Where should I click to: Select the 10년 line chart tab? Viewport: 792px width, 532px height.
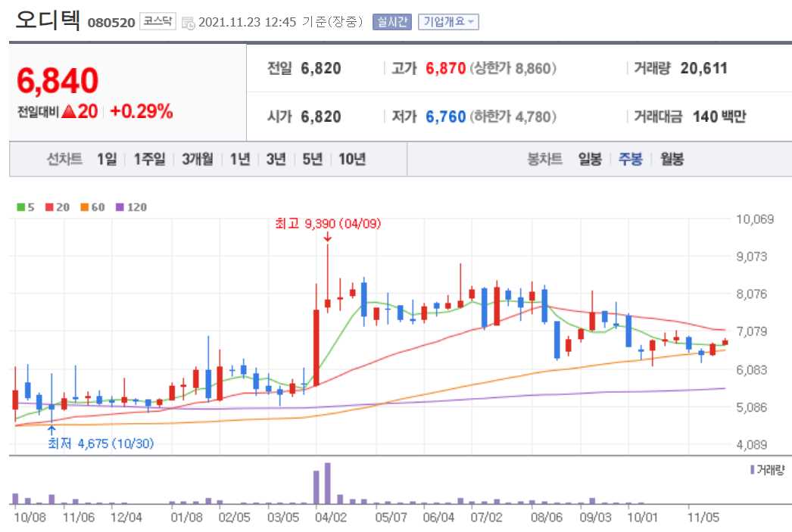(x=351, y=160)
